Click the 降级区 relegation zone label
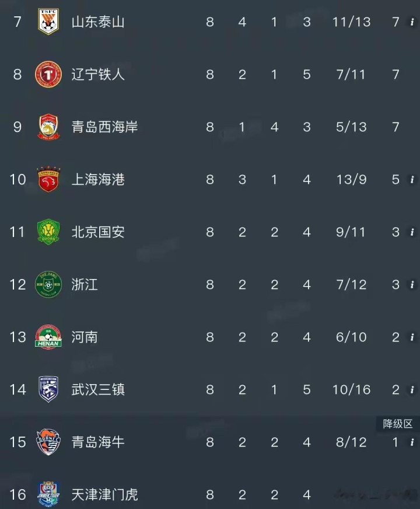This screenshot has height=509, width=420. click(x=397, y=424)
